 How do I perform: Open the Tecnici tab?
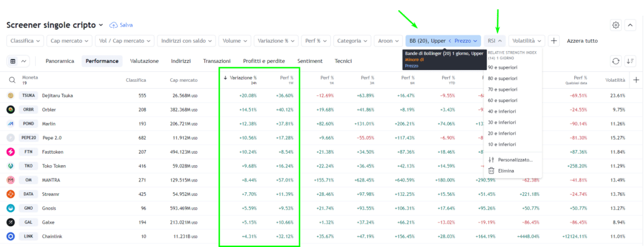[x=343, y=61]
